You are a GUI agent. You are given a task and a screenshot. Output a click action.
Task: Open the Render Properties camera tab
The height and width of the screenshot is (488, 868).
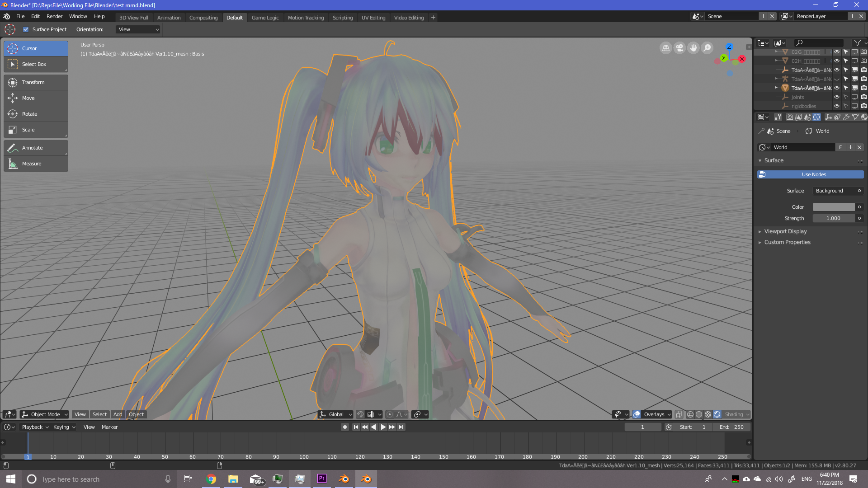click(789, 117)
